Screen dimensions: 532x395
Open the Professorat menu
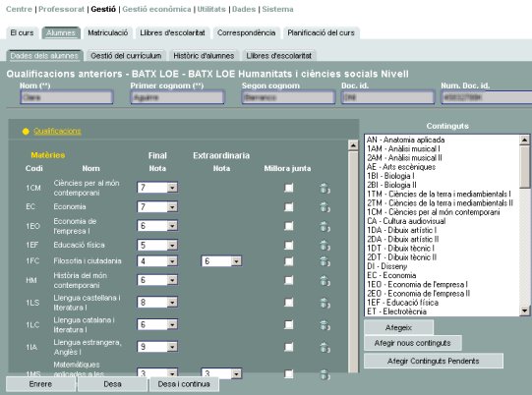pos(61,9)
